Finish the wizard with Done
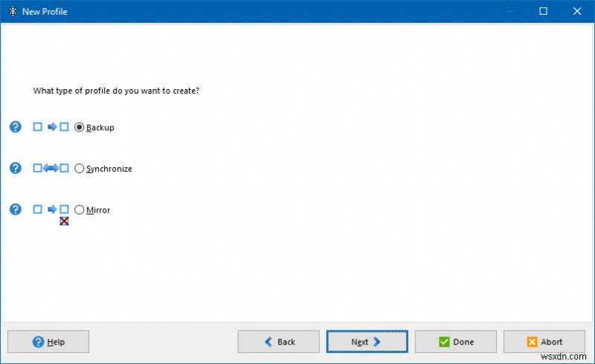The height and width of the screenshot is (364, 595). pyautogui.click(x=455, y=342)
